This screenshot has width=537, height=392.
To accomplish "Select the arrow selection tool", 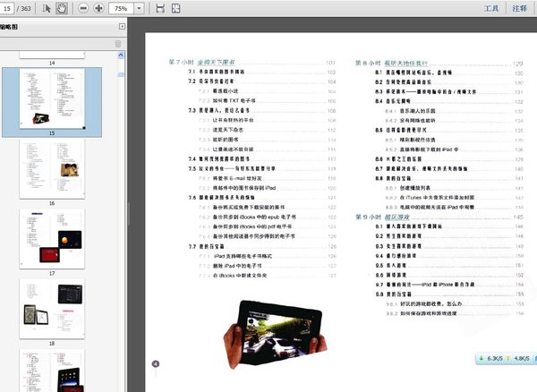I will pos(47,8).
